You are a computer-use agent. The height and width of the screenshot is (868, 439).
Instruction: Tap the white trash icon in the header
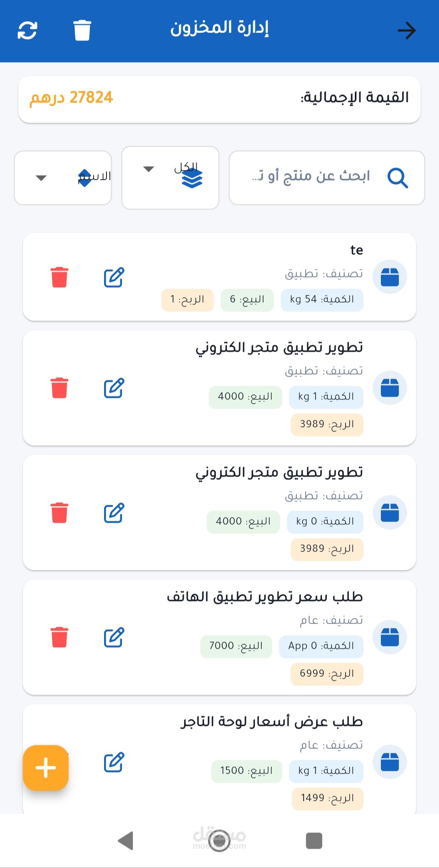click(82, 30)
